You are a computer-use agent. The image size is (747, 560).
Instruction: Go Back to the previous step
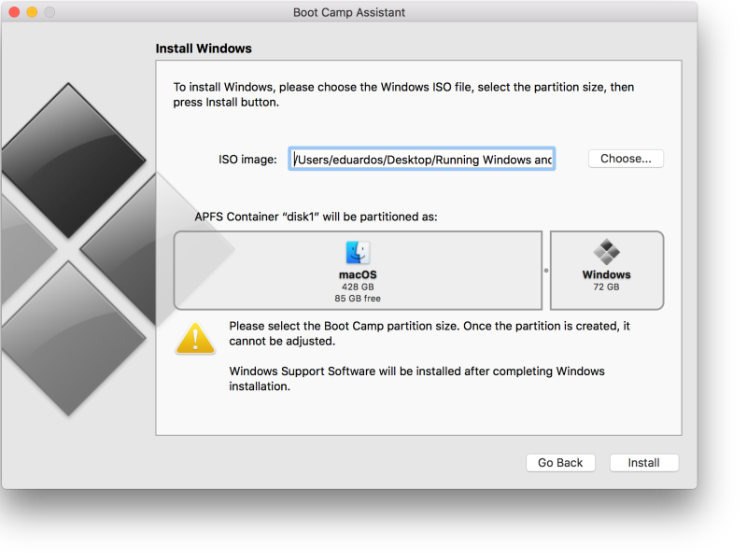560,463
